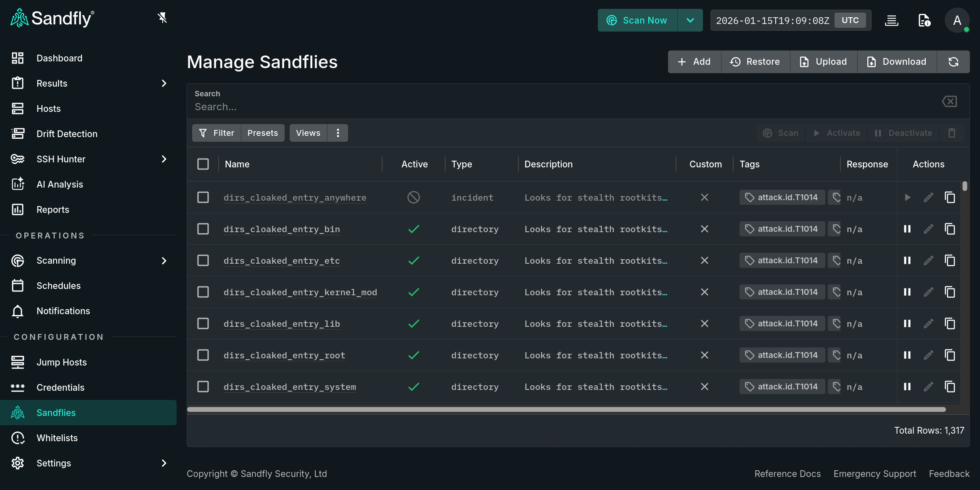Open Reference Docs link in footer

point(787,474)
